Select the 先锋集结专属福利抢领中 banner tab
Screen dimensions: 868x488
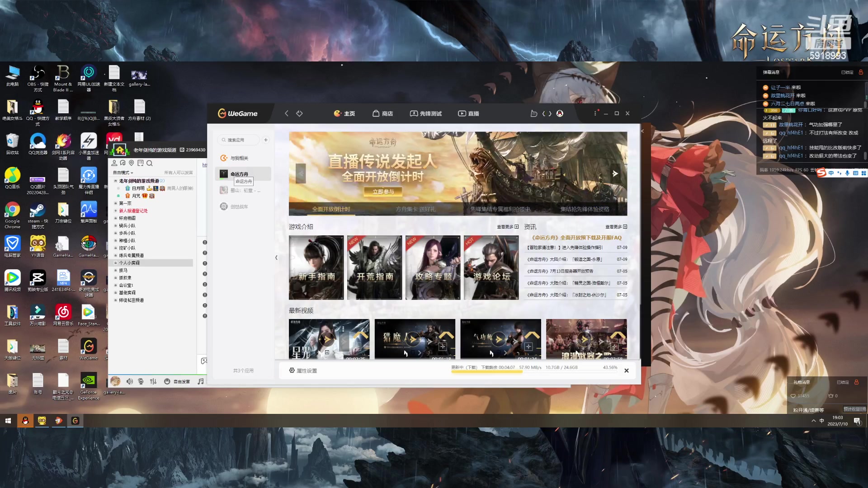coord(500,209)
